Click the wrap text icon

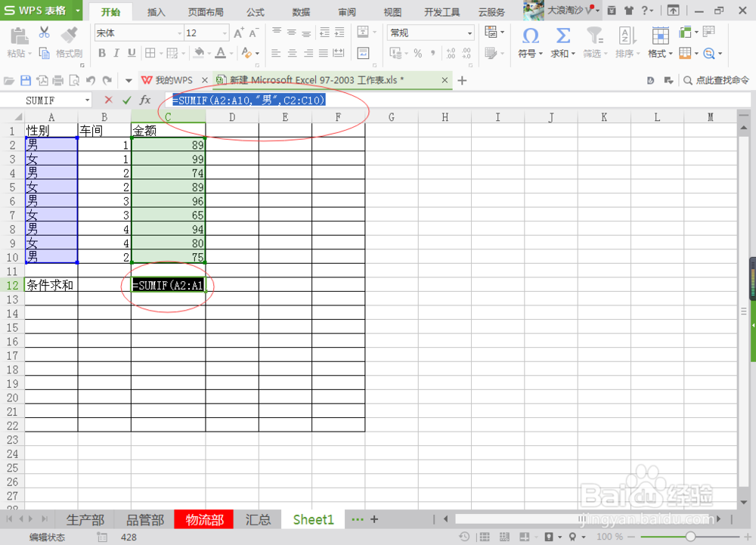coord(363,53)
